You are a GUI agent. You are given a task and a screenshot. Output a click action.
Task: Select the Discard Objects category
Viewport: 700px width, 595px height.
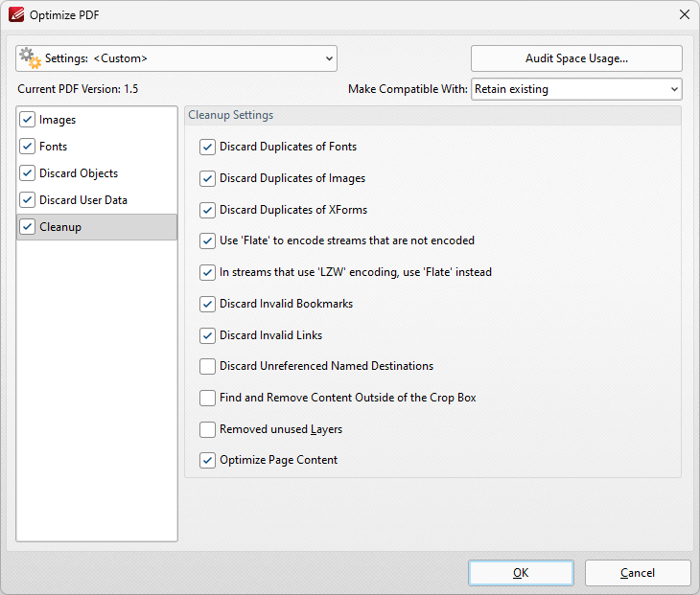click(x=79, y=173)
